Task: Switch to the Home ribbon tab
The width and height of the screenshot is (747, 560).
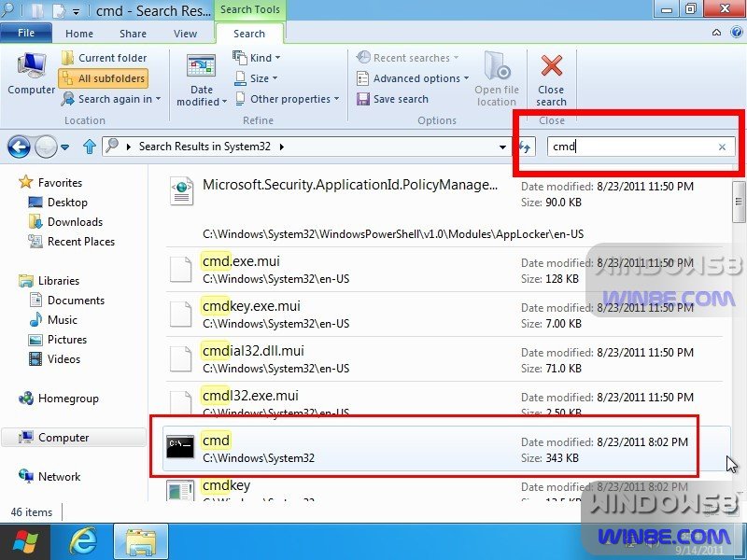Action: (79, 34)
